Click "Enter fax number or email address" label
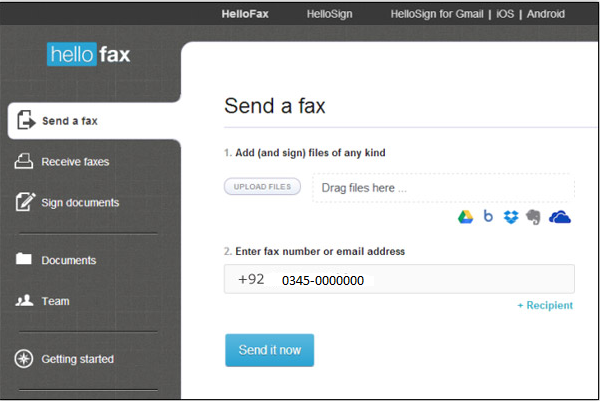 (x=320, y=252)
